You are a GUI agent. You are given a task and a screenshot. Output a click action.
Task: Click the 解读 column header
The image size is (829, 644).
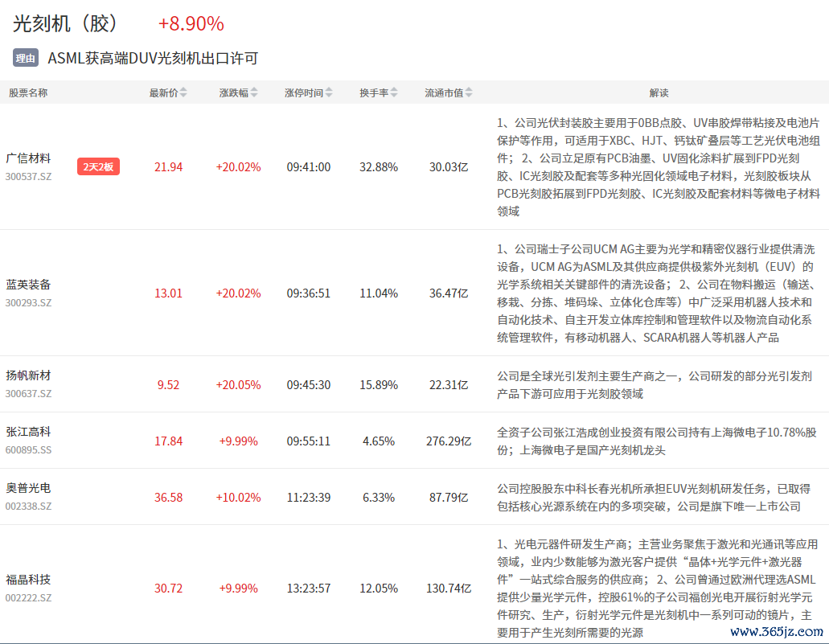pyautogui.click(x=659, y=93)
